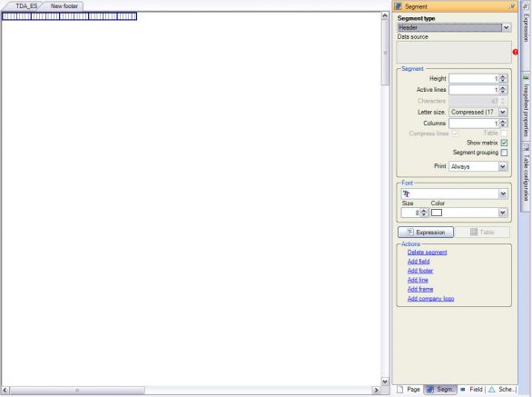Adjust the Columns spinner arrows
Image resolution: width=532 pixels, height=397 pixels.
(x=503, y=124)
